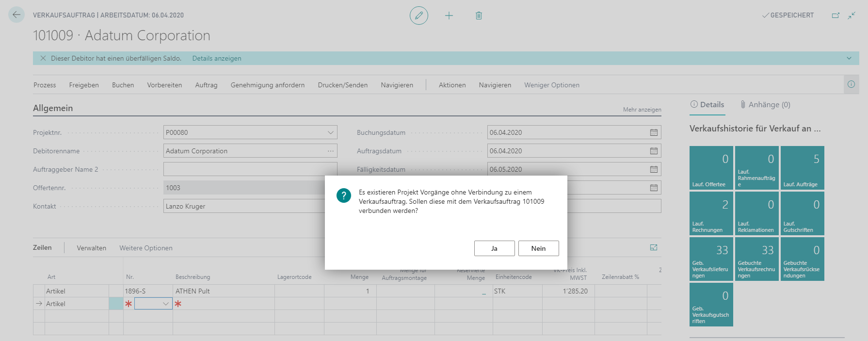Viewport: 868px width, 341px height.
Task: Open Nr. dropdown in new line
Action: click(166, 304)
